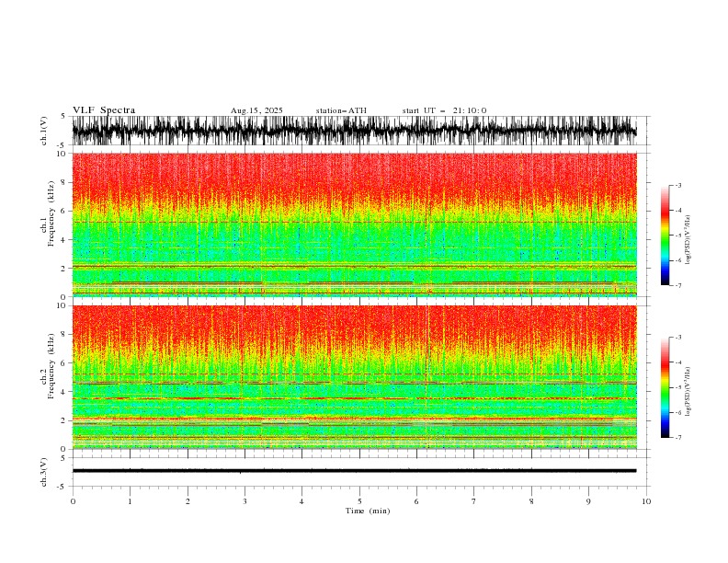
Task: Click the ch.2 "Frequency (kHz)" axis label
Action: pyautogui.click(x=51, y=366)
